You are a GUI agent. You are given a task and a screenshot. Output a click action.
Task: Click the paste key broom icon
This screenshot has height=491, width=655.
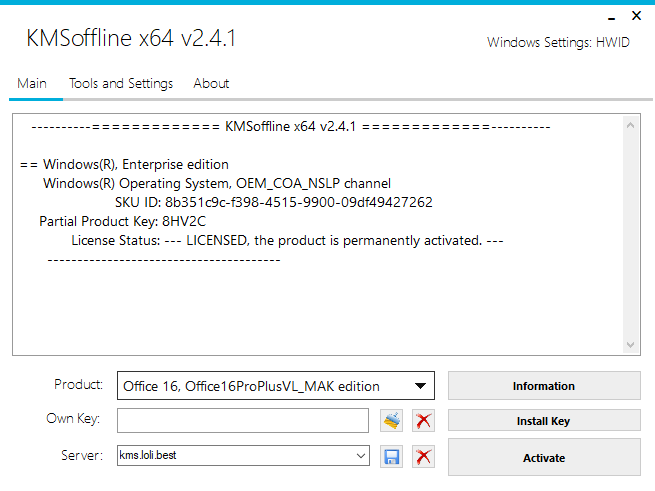391,420
